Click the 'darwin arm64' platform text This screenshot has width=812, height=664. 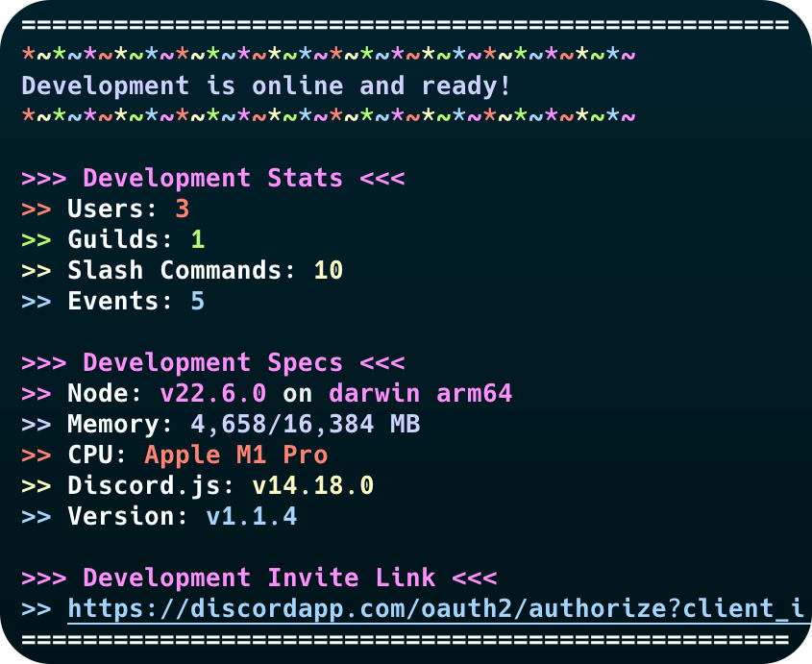421,393
